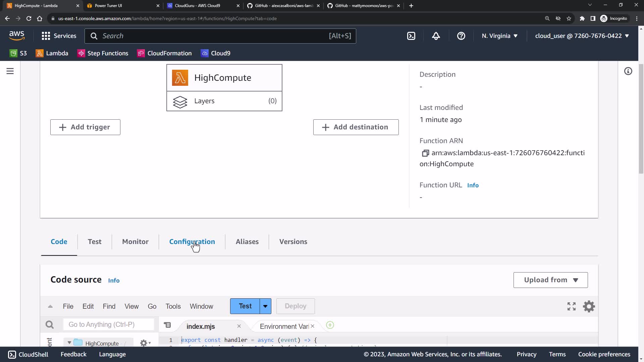Collapse the HighCompute folder tree

(69, 343)
